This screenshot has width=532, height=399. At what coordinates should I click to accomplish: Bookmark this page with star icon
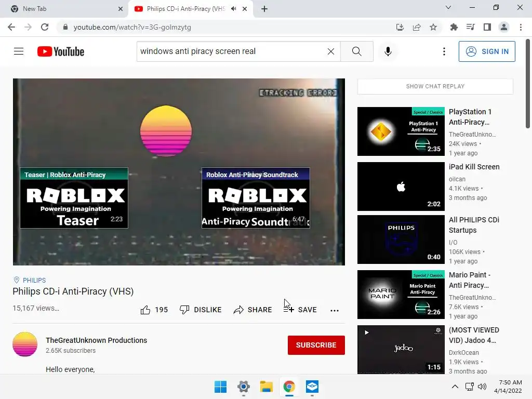pyautogui.click(x=433, y=27)
